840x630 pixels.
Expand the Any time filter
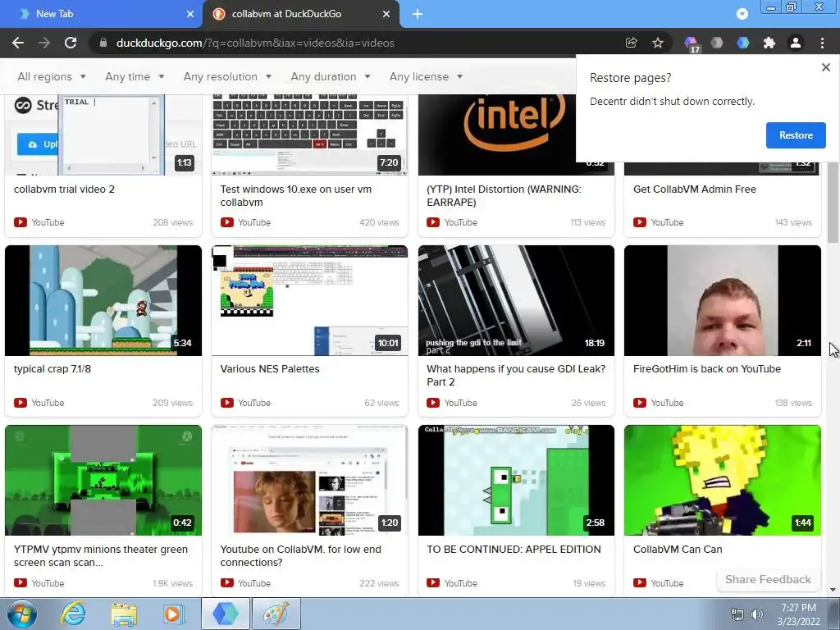[x=135, y=76]
